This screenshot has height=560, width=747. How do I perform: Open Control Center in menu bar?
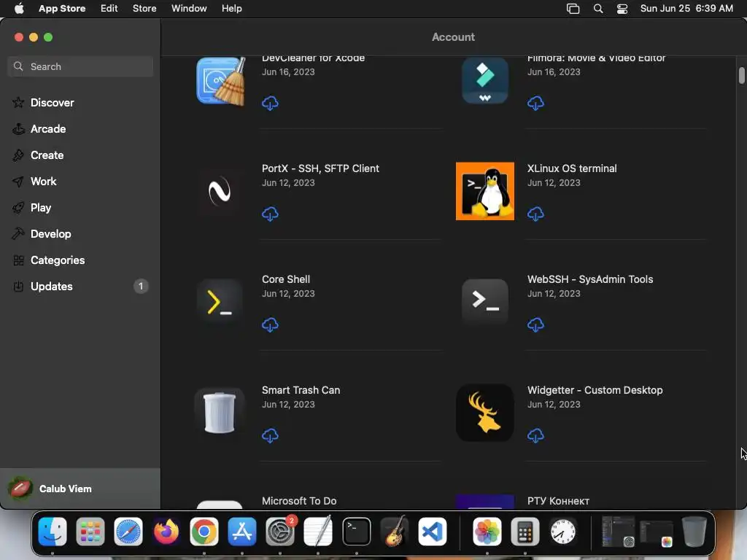622,9
